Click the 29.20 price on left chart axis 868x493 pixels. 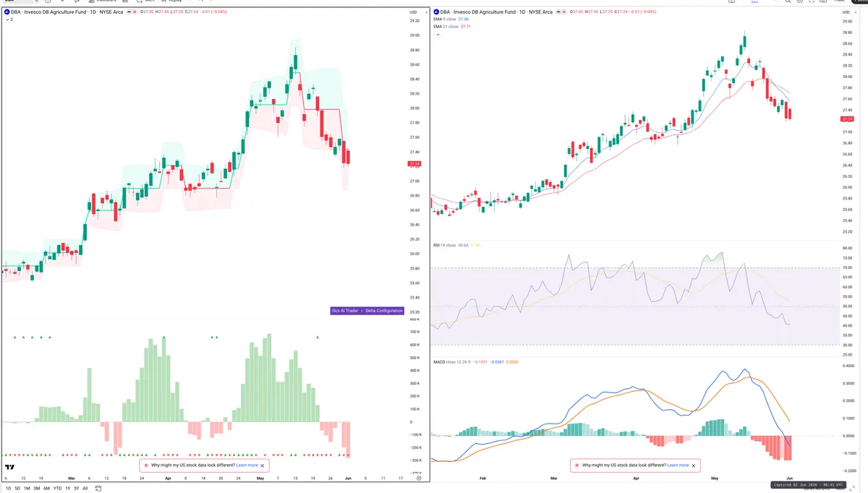point(414,20)
